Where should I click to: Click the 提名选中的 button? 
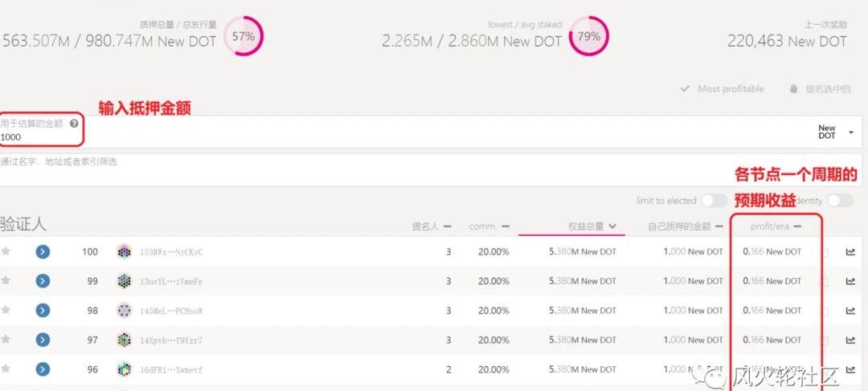pos(820,89)
